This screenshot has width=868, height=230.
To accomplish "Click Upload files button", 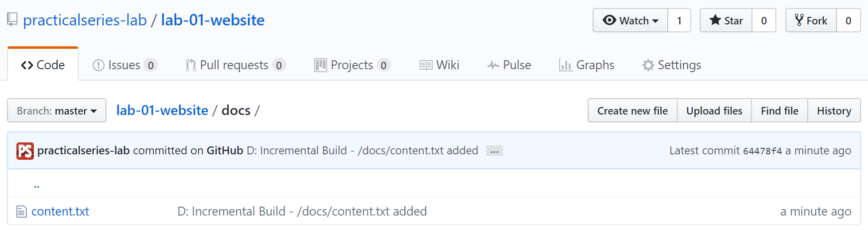I will pyautogui.click(x=714, y=111).
